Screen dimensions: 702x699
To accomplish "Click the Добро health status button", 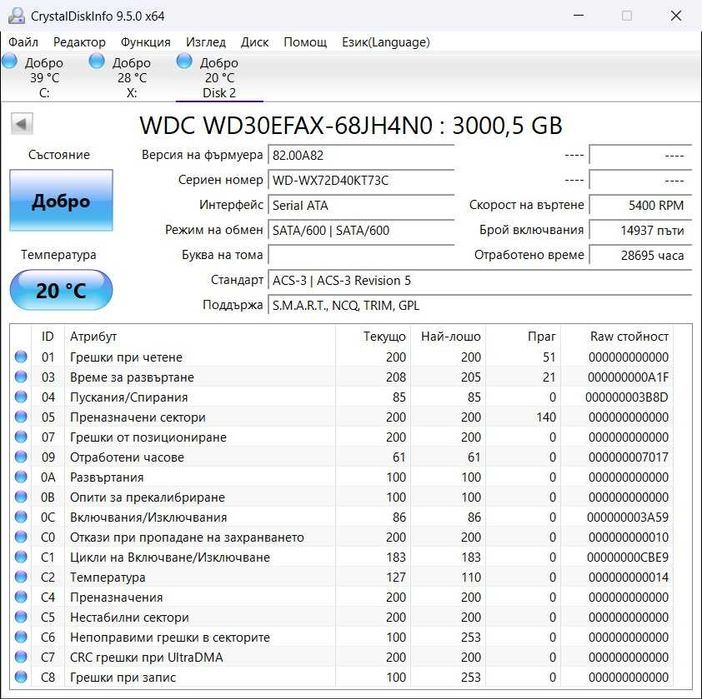I will click(61, 200).
